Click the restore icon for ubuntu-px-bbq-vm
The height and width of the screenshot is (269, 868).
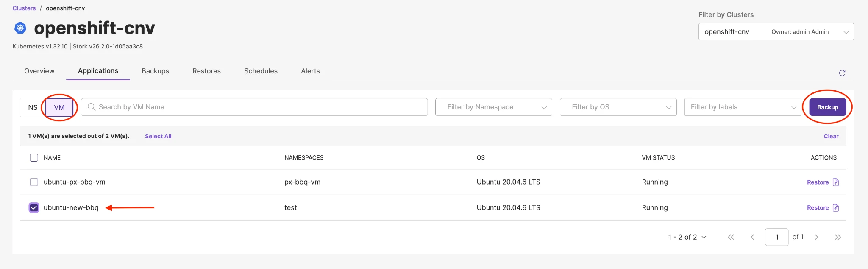(x=836, y=182)
